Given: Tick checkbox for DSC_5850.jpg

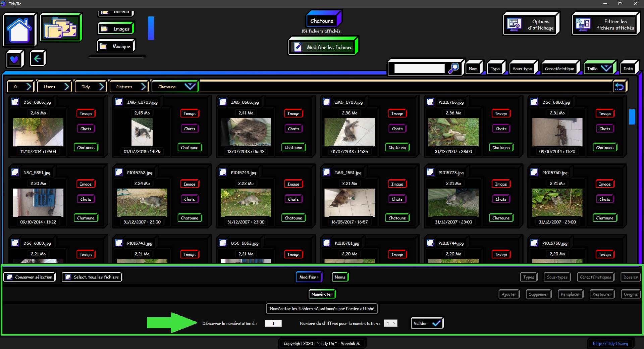Looking at the screenshot, I should [x=534, y=102].
